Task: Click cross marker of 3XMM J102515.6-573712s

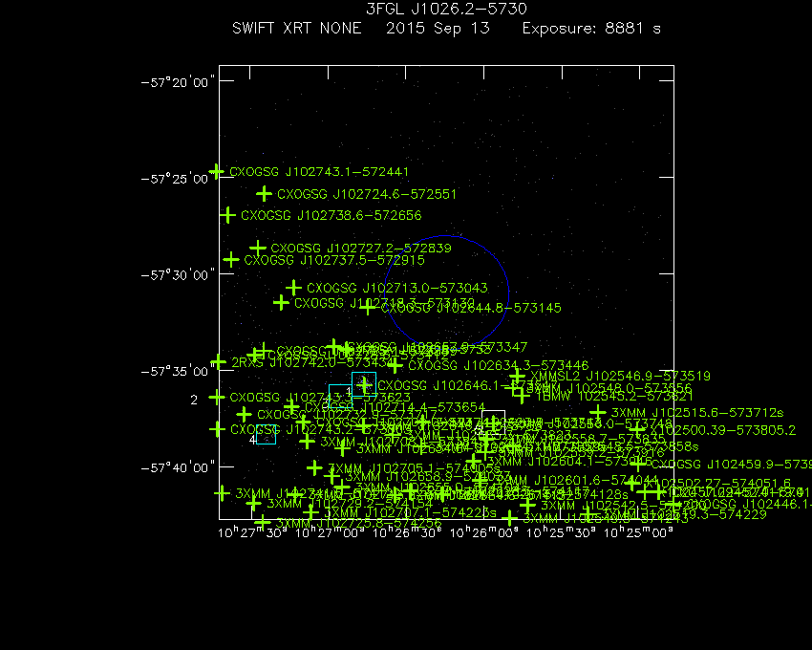Action: pos(598,413)
